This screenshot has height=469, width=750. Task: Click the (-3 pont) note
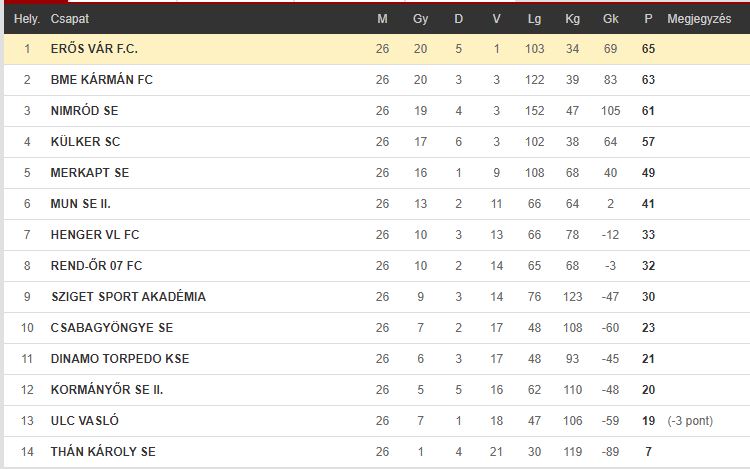coord(690,421)
